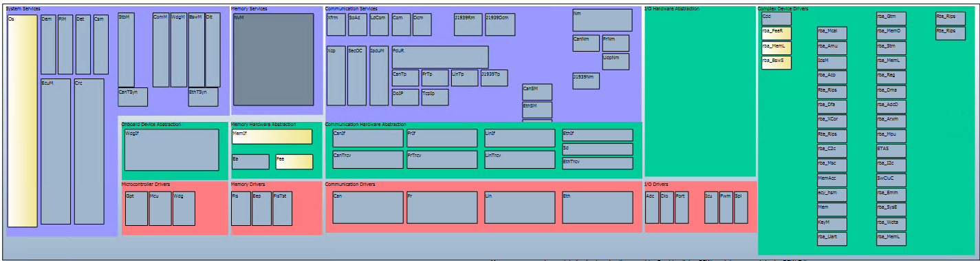Open the Mcu driver block
The height and width of the screenshot is (261, 980).
(160, 209)
